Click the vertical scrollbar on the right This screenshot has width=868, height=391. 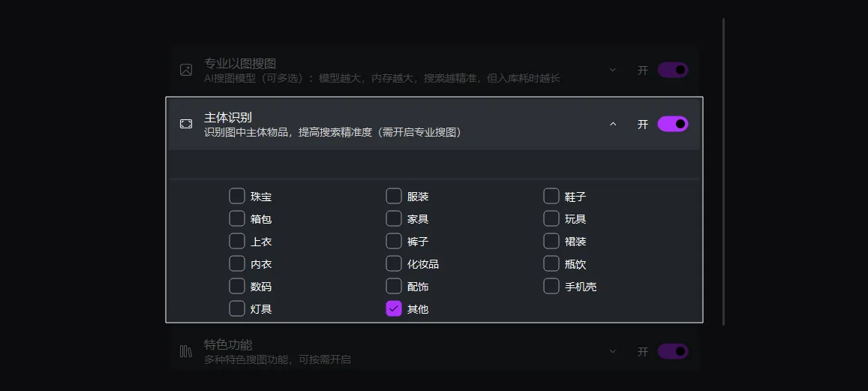(x=723, y=173)
